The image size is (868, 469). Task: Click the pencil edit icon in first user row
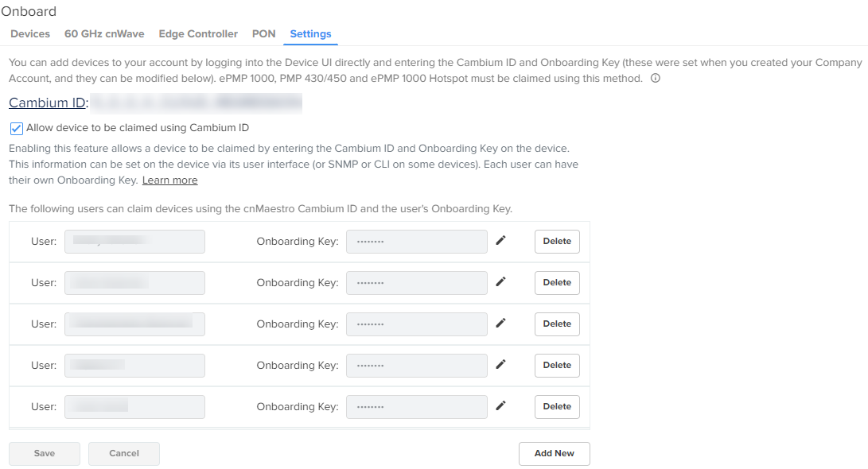click(500, 241)
